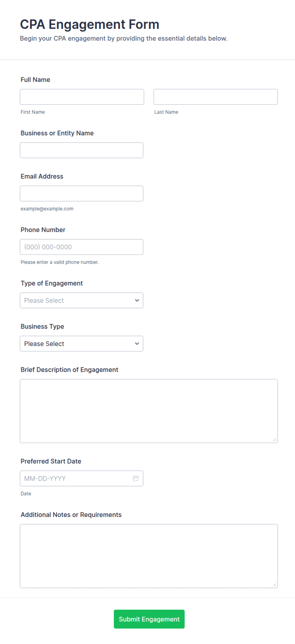
Task: Open the Business Type select box
Action: (82, 344)
